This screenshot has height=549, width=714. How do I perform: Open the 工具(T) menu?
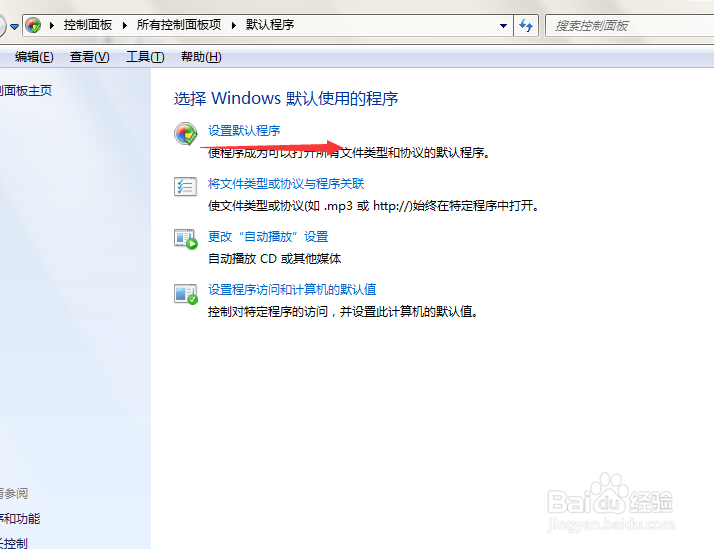coord(145,57)
